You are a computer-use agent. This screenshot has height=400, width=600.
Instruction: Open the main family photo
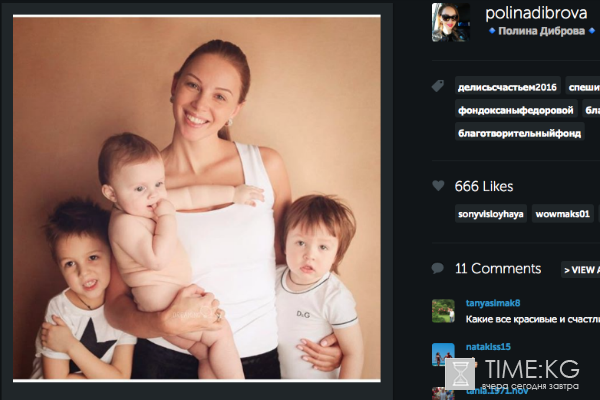(x=197, y=198)
